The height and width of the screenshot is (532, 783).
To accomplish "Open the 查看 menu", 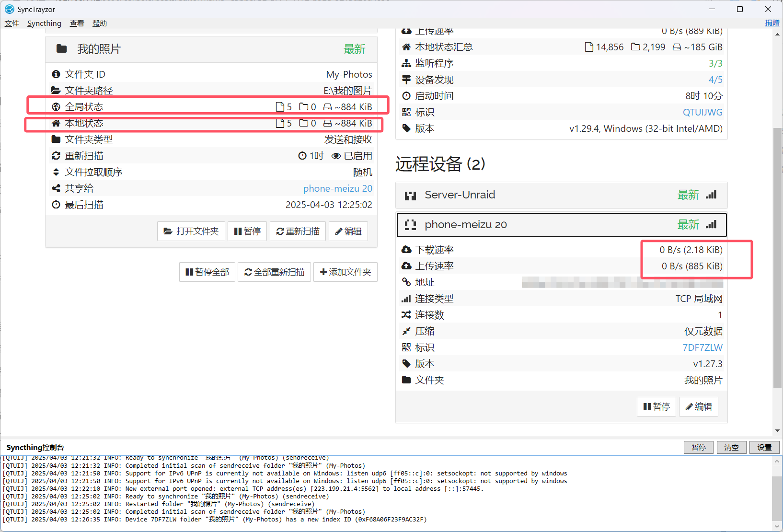I will point(77,23).
